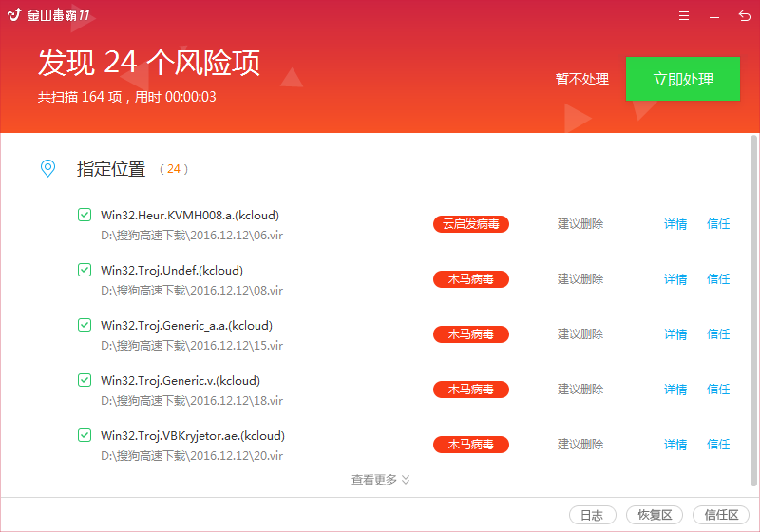Open the hamburger main menu icon

(x=684, y=16)
